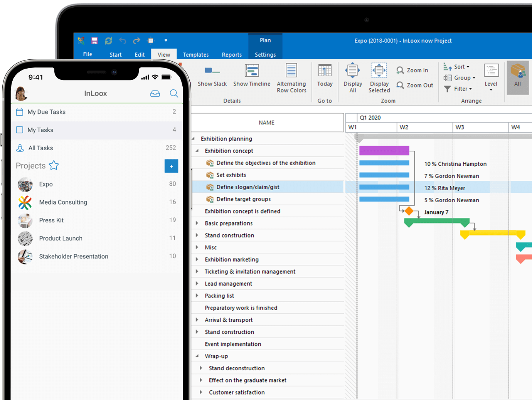
Task: Open My Due Tasks in phone app
Action: (96, 112)
